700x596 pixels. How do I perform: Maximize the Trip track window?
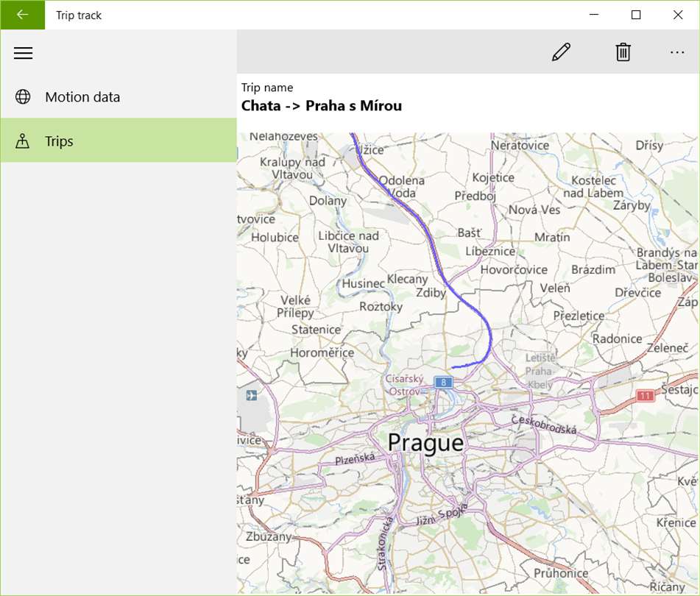click(636, 15)
